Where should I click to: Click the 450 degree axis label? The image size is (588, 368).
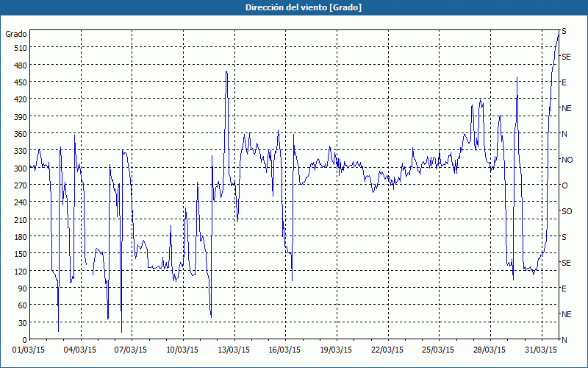21,82
